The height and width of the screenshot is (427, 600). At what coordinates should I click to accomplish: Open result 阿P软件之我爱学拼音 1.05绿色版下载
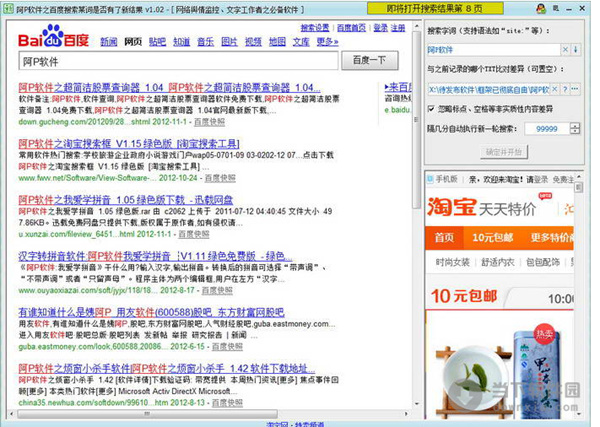(x=126, y=200)
